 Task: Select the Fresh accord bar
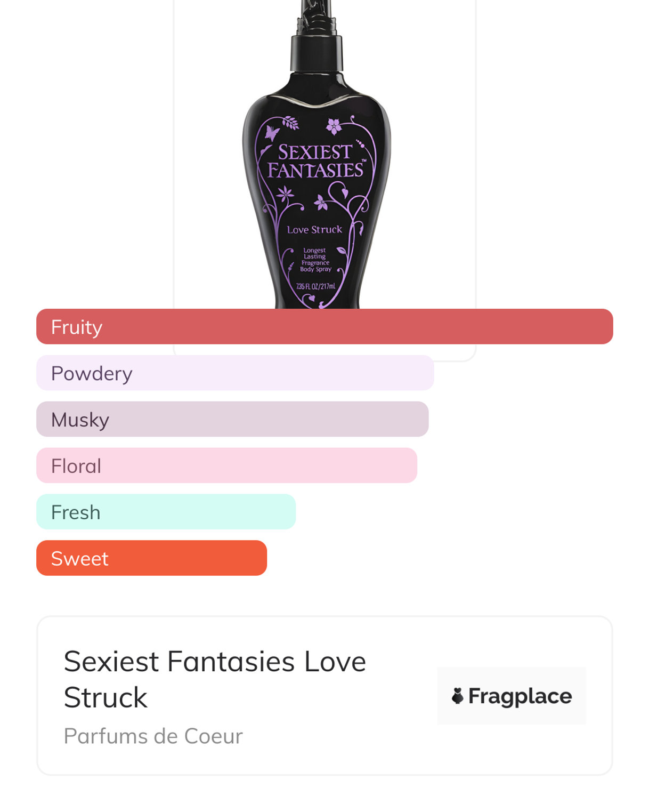[x=166, y=512]
